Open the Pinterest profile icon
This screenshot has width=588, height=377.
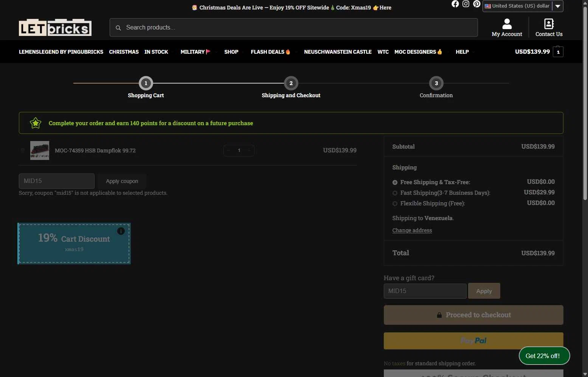click(477, 4)
